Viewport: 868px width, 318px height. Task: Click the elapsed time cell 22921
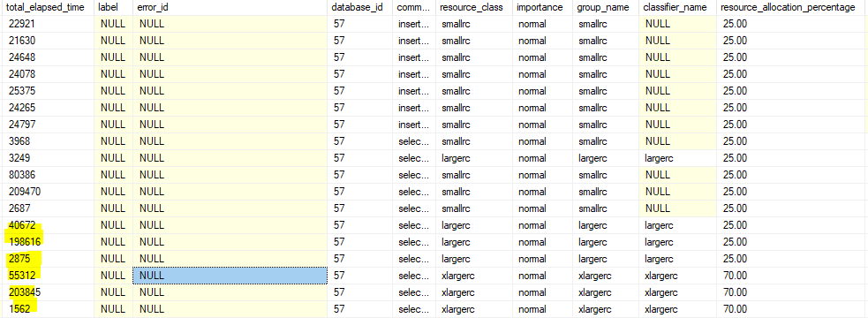(48, 24)
